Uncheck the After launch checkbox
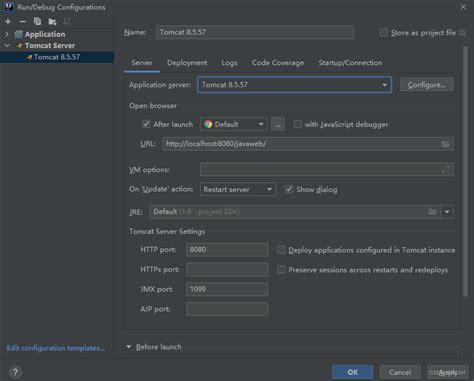 pos(146,124)
